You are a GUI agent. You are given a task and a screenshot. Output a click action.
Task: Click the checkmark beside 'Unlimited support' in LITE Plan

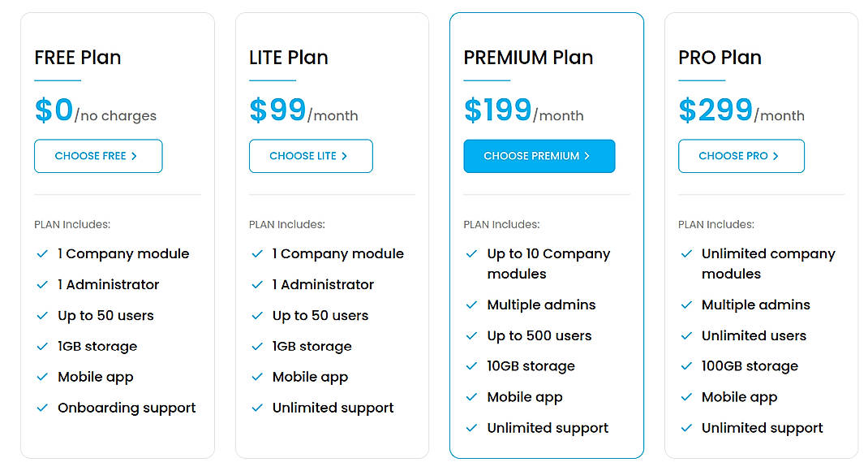pyautogui.click(x=258, y=408)
